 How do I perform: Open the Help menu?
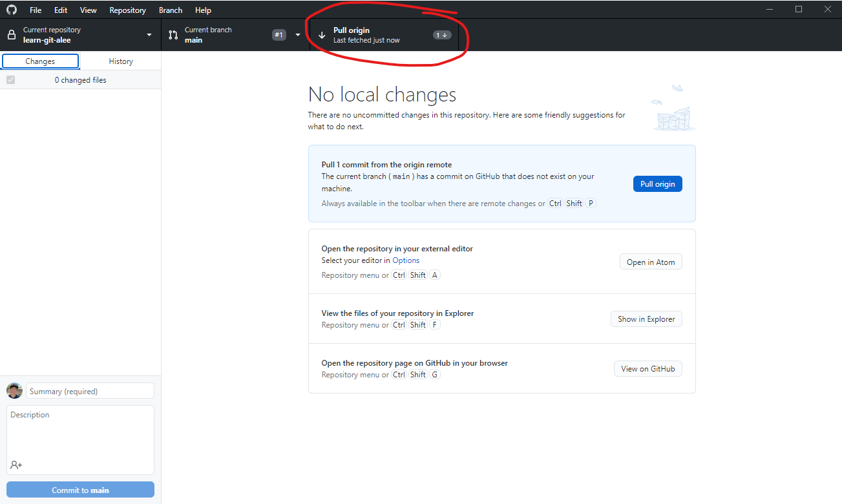(203, 10)
